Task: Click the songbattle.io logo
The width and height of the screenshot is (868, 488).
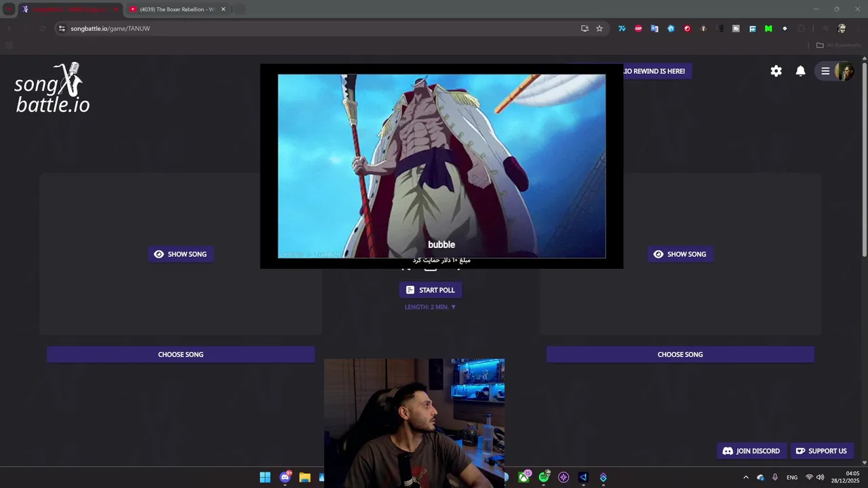Action: (52, 88)
